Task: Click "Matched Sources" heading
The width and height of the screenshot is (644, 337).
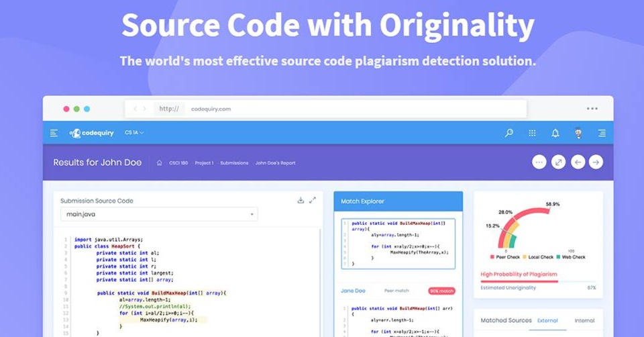Action: click(x=506, y=321)
